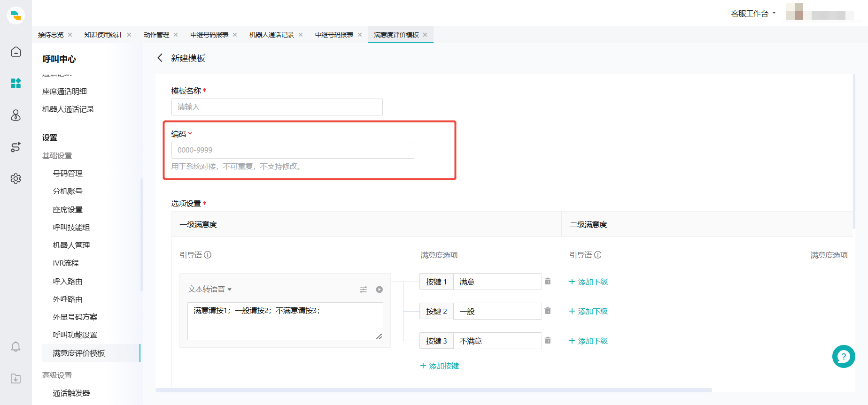Click the 编码 input field
The height and width of the screenshot is (405, 868).
pos(292,150)
